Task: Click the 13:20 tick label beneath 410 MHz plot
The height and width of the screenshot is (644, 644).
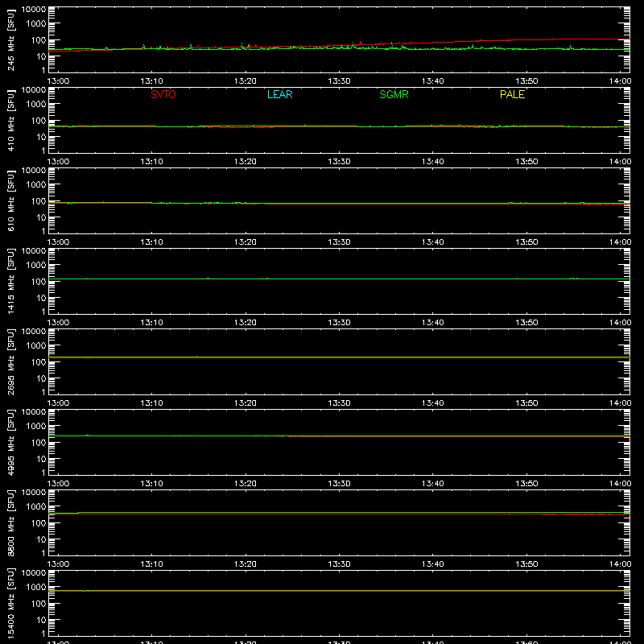Action: point(246,162)
